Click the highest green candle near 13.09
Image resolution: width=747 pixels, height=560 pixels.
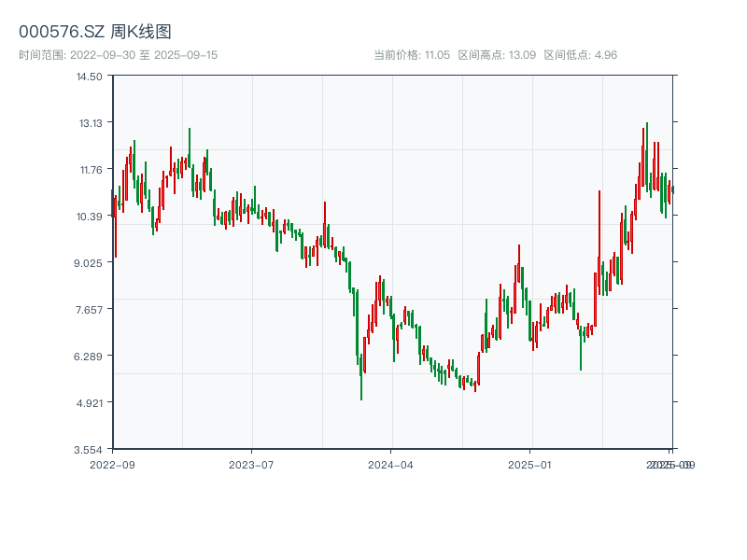(x=647, y=157)
